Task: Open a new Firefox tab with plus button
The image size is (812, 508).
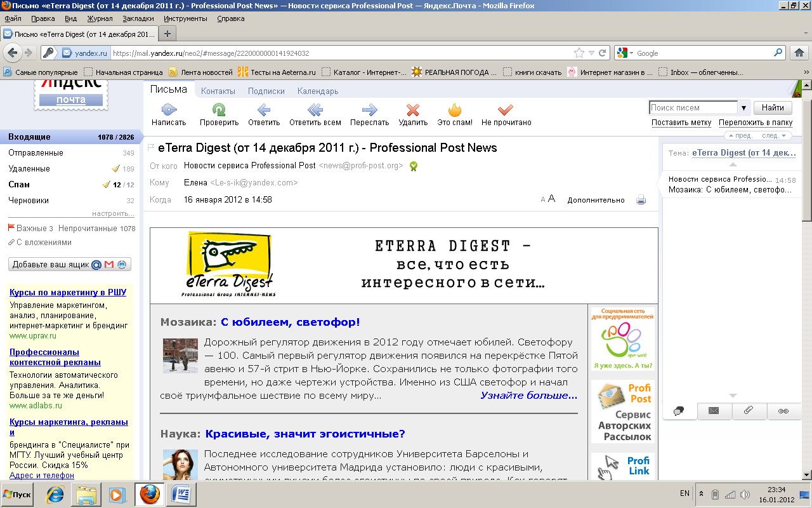Action: (x=167, y=34)
